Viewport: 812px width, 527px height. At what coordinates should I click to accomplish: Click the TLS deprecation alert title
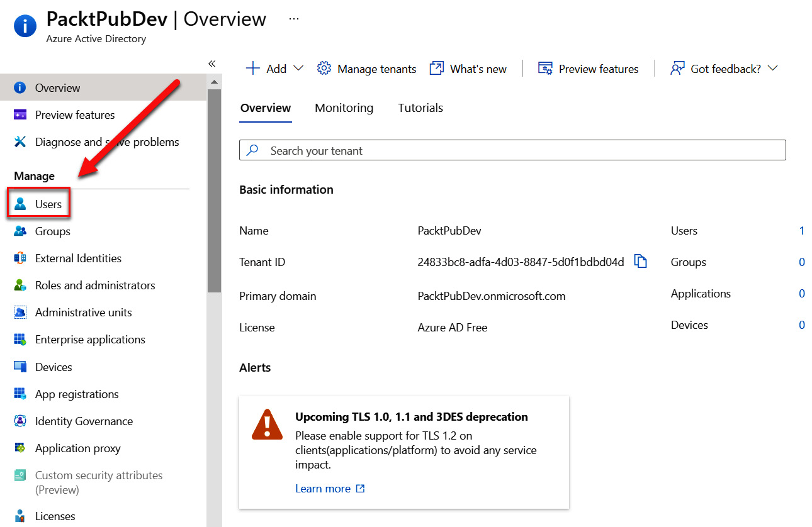coord(412,417)
